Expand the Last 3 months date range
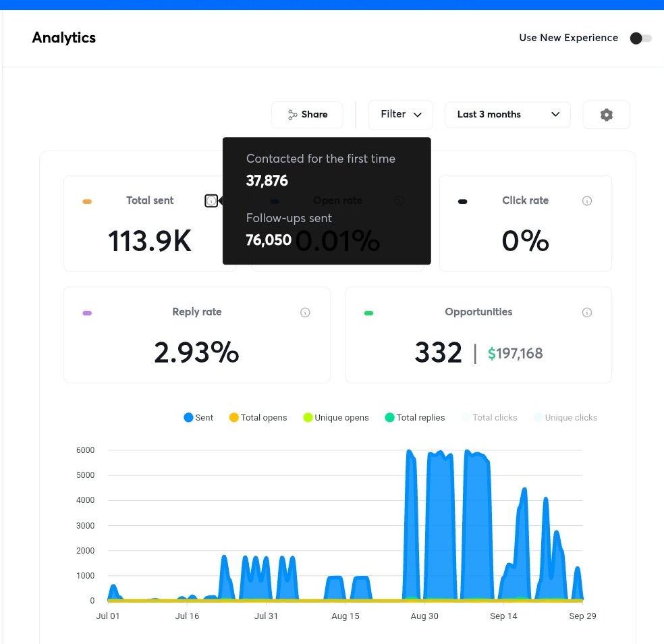The width and height of the screenshot is (664, 644). tap(507, 114)
